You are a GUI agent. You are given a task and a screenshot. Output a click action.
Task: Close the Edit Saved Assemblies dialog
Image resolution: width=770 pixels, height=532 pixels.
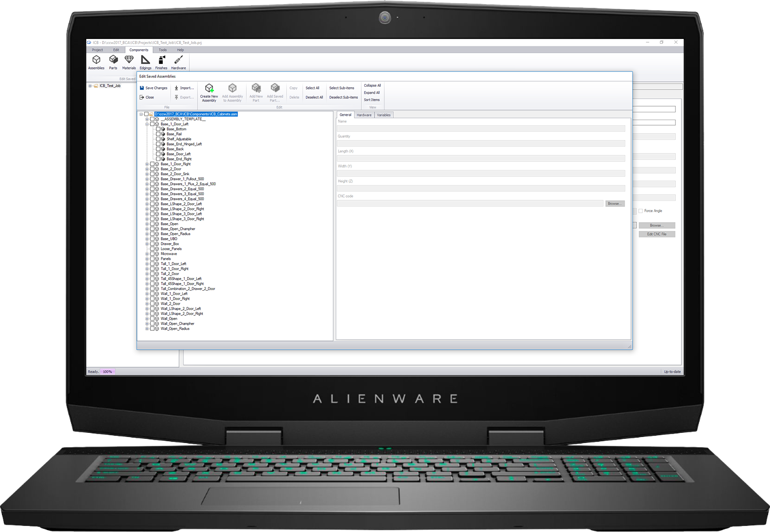coord(147,97)
